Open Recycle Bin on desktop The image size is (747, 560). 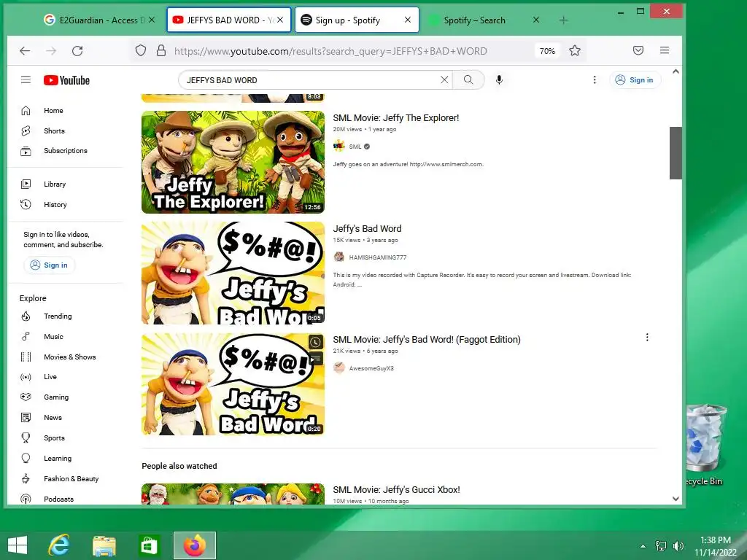pyautogui.click(x=705, y=446)
